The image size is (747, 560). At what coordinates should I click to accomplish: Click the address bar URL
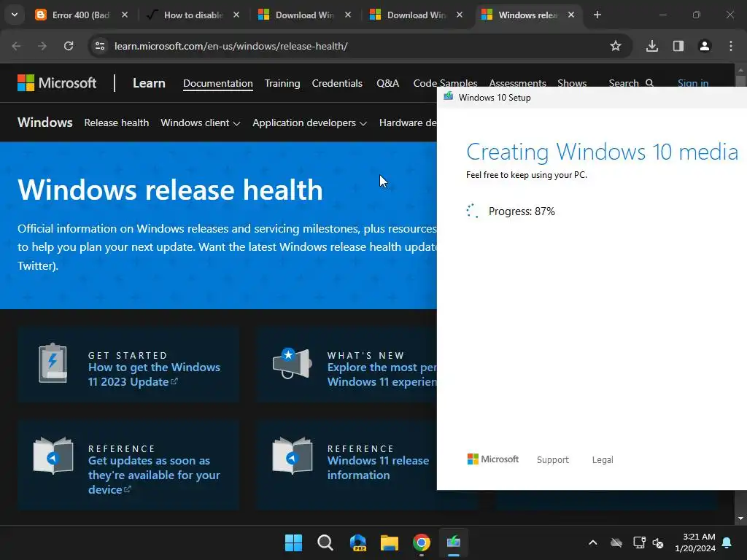(231, 46)
